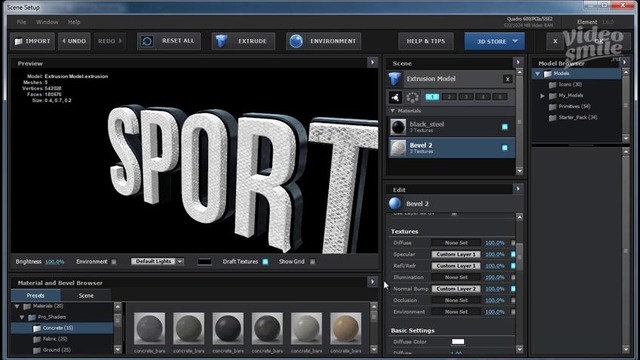
Task: Click the dotted-circle auxiliary channel icon
Action: (412, 97)
